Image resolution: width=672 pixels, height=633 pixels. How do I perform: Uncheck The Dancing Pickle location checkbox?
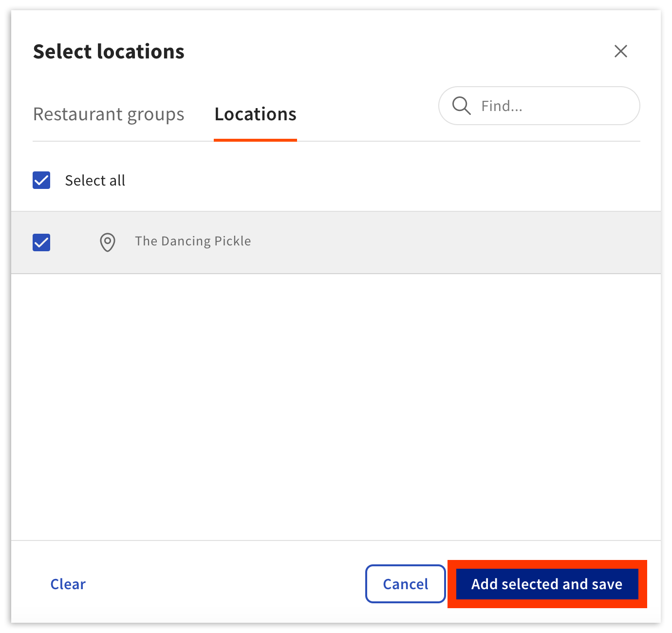coord(41,242)
